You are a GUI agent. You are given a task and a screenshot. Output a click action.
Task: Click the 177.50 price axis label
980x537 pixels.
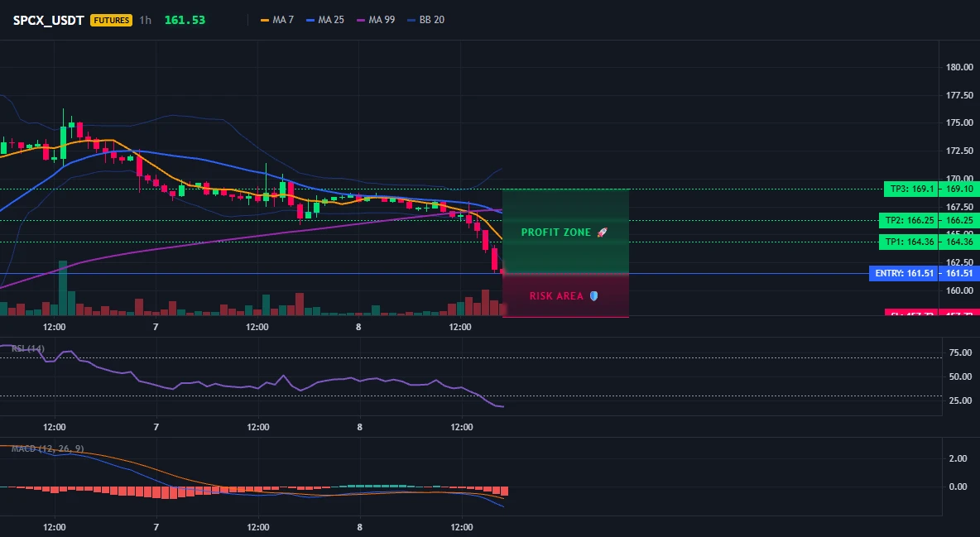click(959, 96)
